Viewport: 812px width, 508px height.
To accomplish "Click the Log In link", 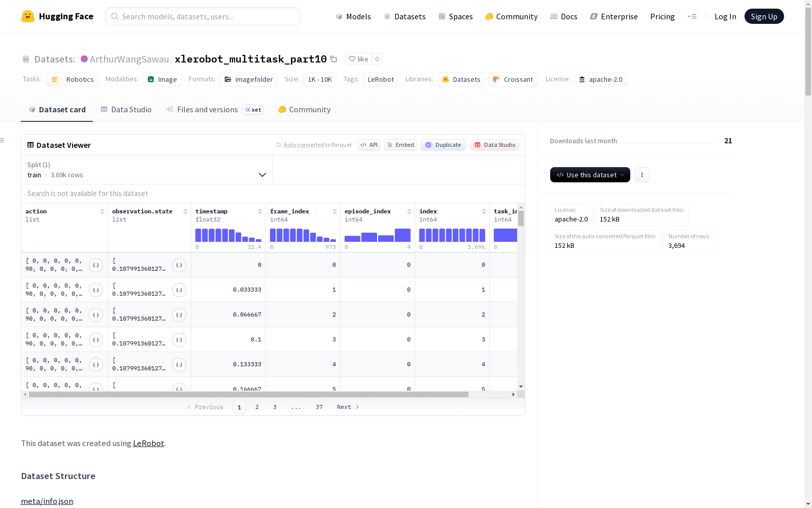I will [725, 16].
